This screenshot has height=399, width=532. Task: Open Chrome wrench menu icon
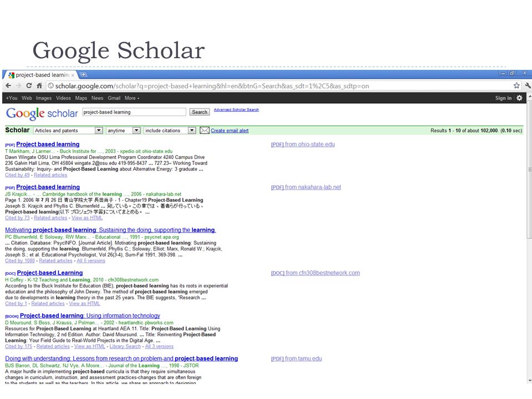(528, 85)
